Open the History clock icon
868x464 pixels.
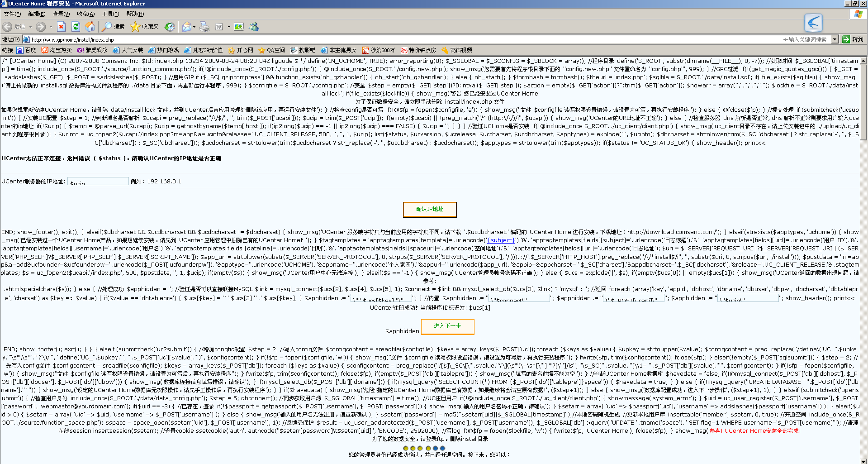pos(169,27)
